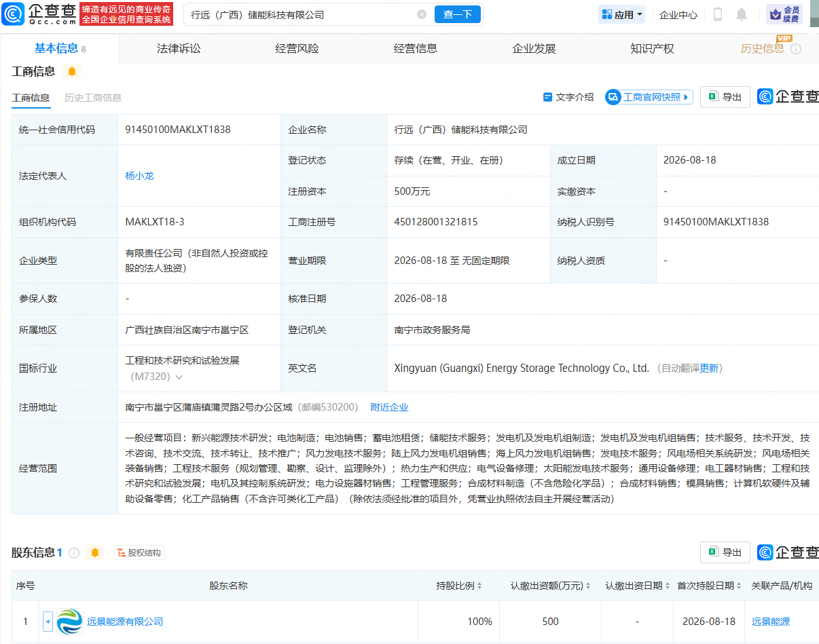Select the 历史工商信息 sub-tab
This screenshot has width=819, height=644.
click(x=93, y=98)
